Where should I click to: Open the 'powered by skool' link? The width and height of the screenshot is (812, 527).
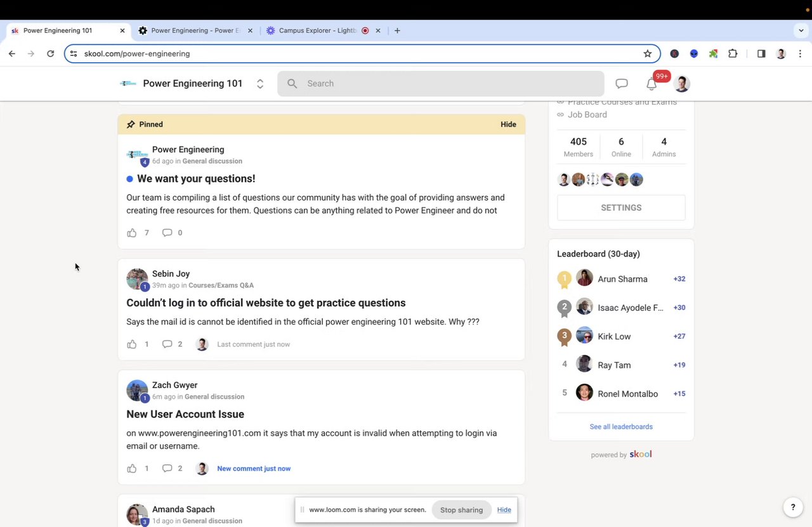pyautogui.click(x=621, y=455)
